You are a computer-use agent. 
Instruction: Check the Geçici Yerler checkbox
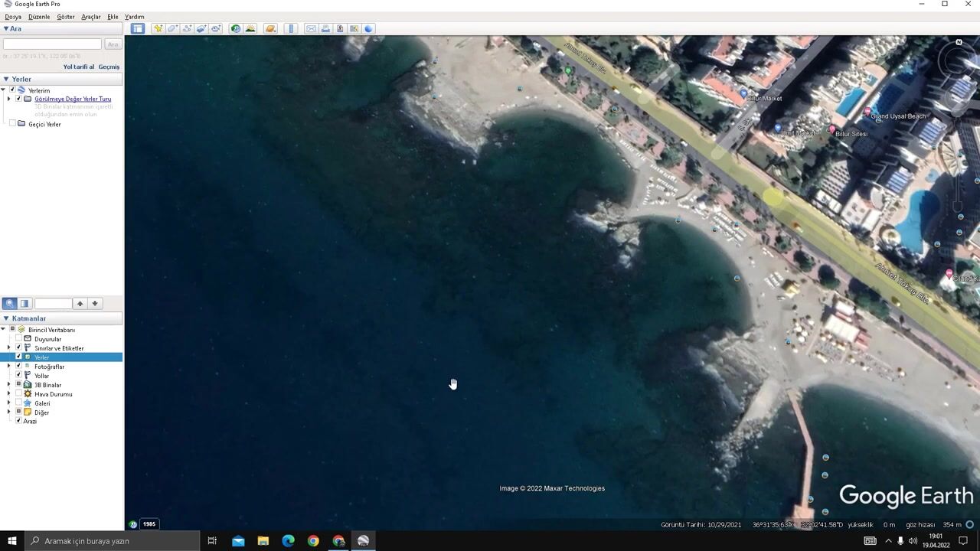12,124
